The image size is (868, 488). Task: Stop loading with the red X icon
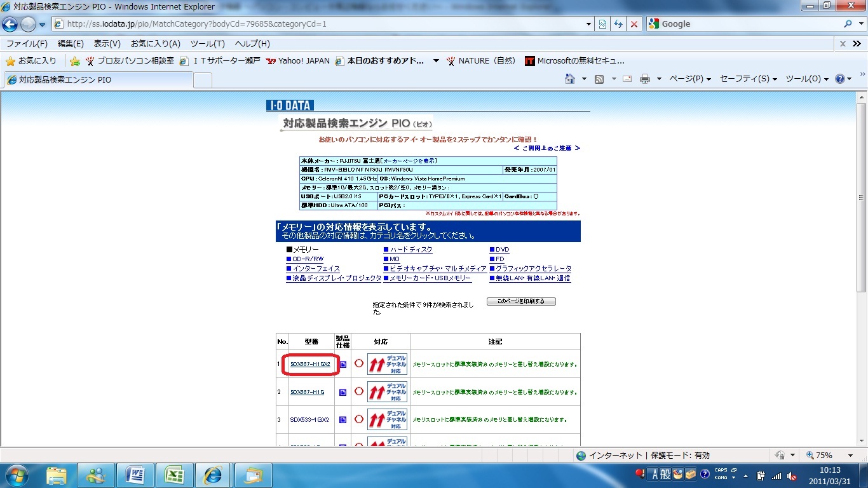pyautogui.click(x=634, y=24)
